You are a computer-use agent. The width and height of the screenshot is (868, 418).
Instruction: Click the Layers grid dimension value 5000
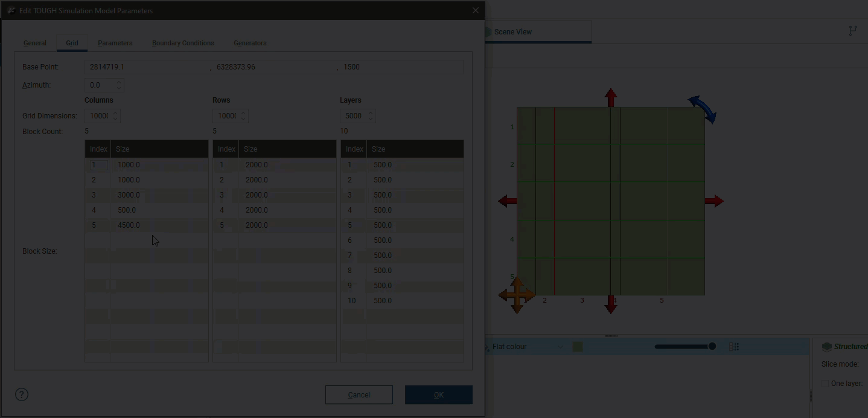[354, 116]
